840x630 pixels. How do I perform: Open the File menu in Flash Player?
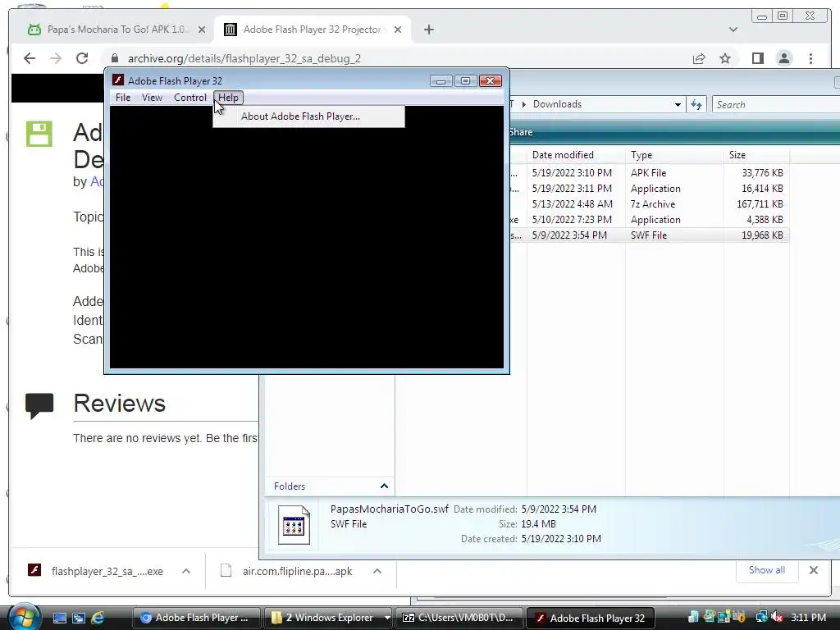click(x=123, y=98)
